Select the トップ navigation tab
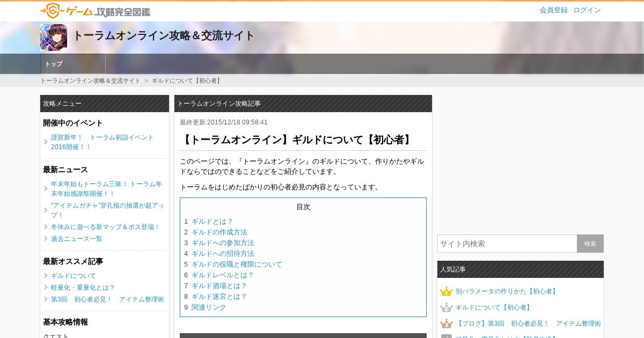Screen dimensions: 644x338 73,64
